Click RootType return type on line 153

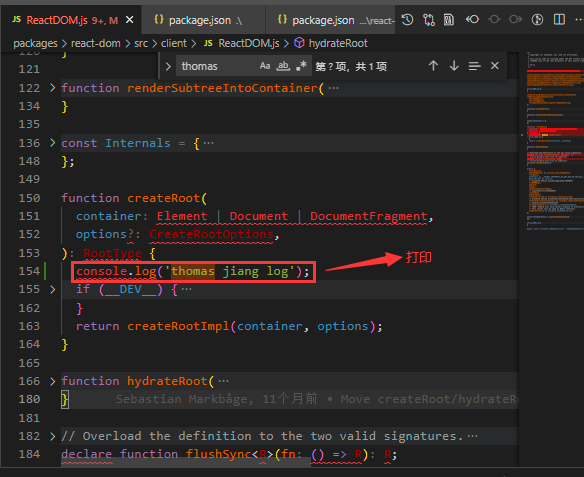(112, 253)
